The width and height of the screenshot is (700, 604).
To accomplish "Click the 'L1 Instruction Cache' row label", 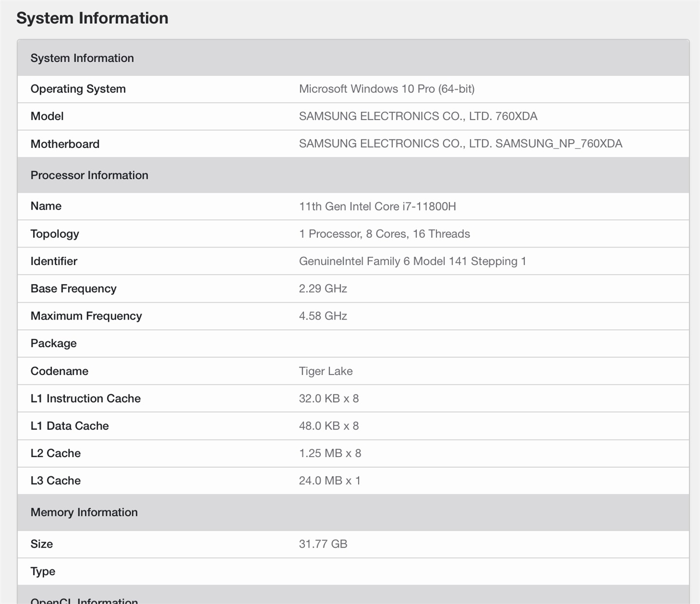I will [x=86, y=398].
